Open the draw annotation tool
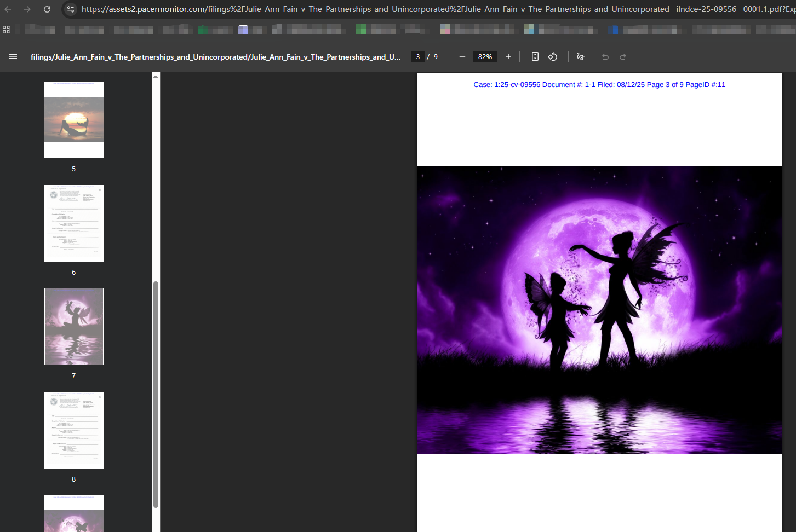The image size is (796, 532). tap(581, 56)
